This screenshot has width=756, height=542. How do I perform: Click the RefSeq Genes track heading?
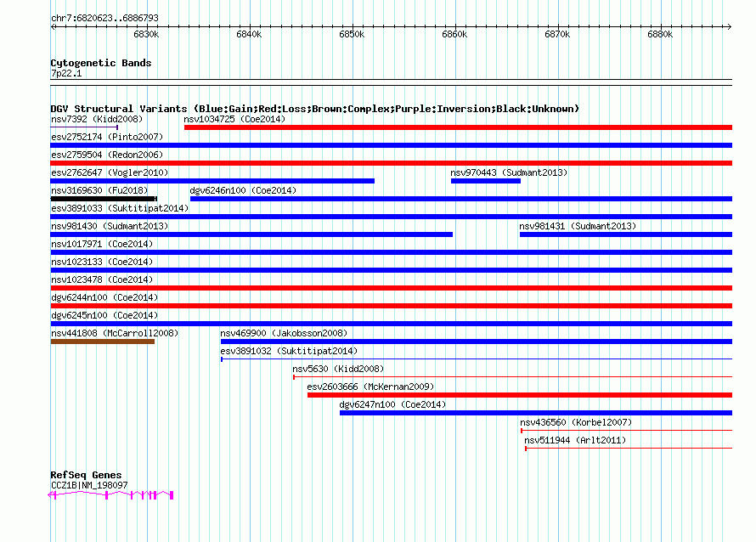tap(86, 475)
